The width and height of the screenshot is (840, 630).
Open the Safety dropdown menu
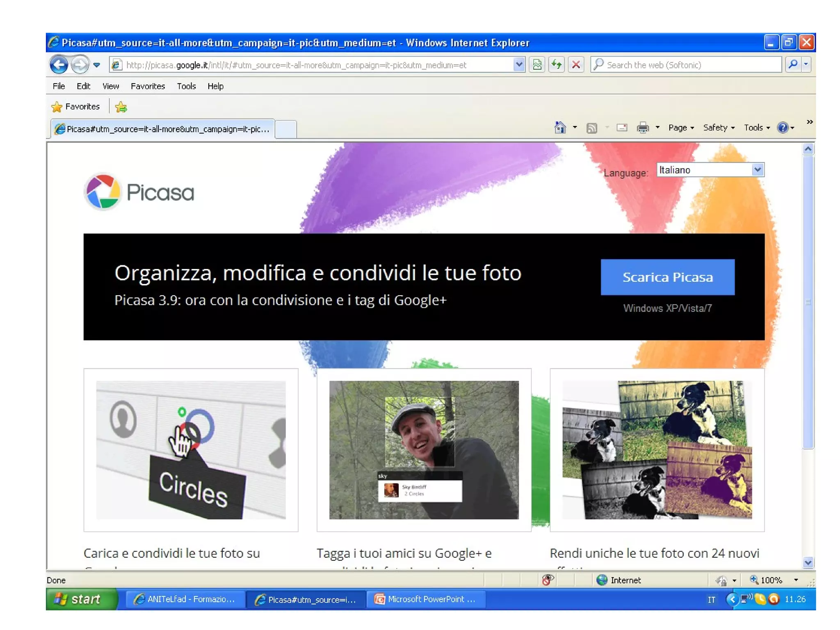[719, 128]
